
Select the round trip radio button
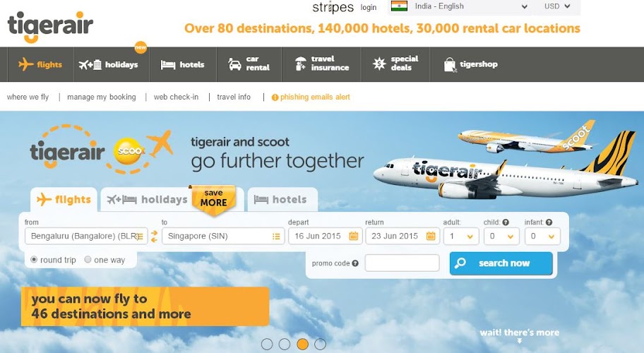[34, 259]
